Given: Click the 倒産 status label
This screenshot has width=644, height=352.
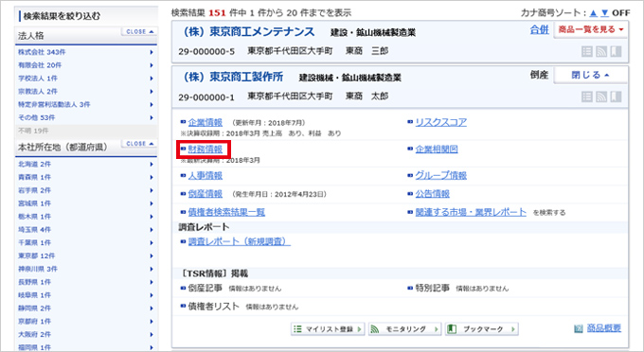Looking at the screenshot, I should point(539,75).
